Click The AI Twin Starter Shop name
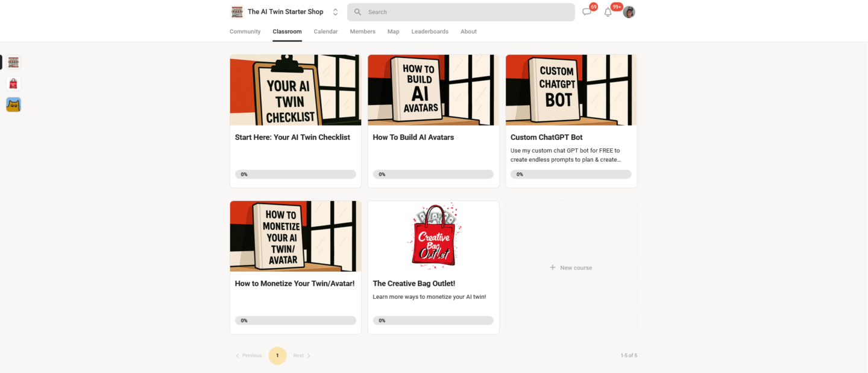Viewport: 868px width, 373px height. click(285, 12)
